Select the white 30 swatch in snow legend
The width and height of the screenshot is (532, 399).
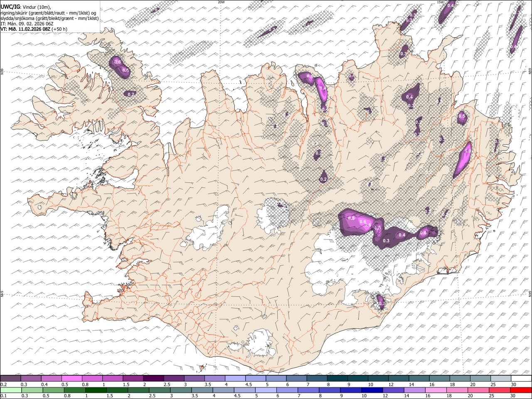521,379
